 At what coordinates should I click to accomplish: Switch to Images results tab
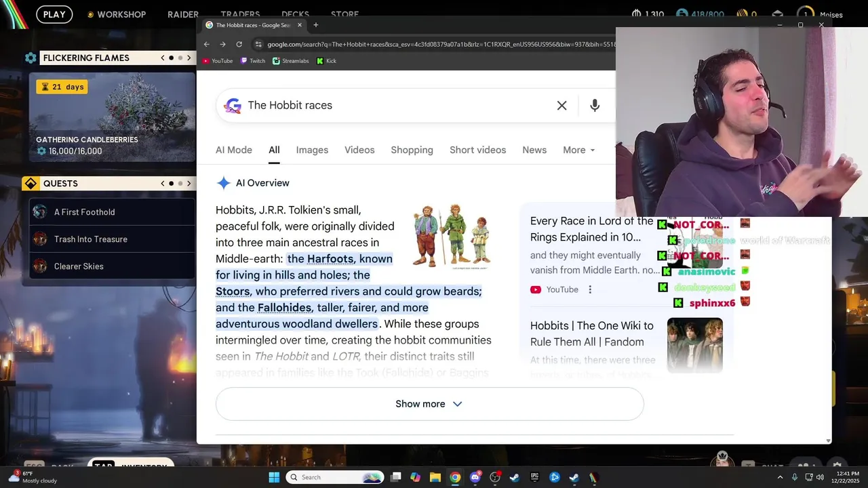312,150
